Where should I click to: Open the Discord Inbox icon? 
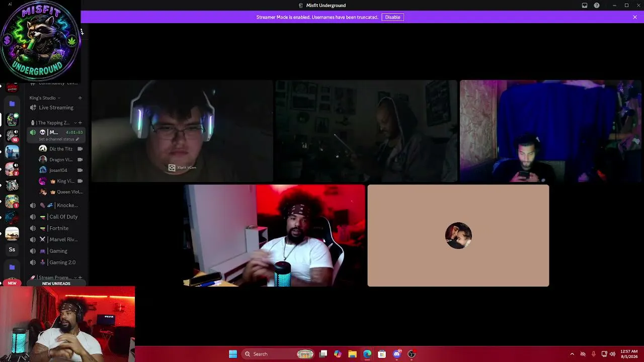(585, 6)
